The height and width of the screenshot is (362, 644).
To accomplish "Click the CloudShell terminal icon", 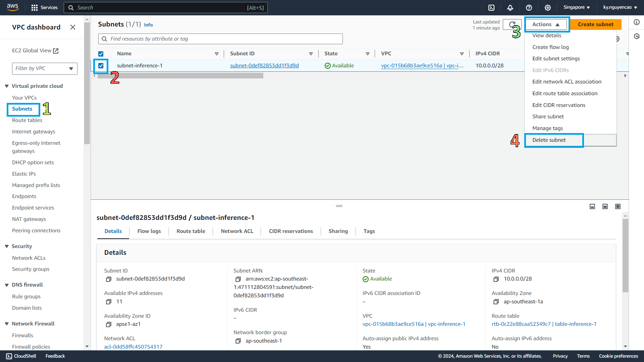I will 491,7.
